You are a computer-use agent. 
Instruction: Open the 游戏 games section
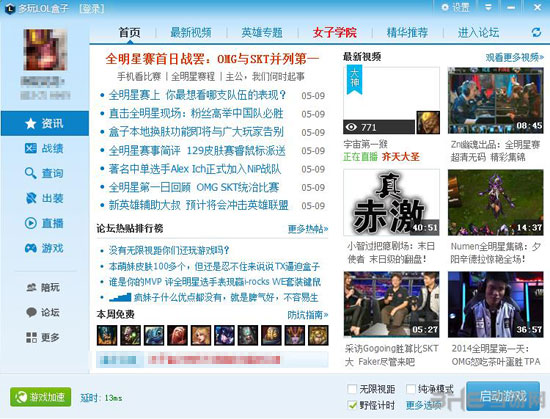tap(45, 248)
